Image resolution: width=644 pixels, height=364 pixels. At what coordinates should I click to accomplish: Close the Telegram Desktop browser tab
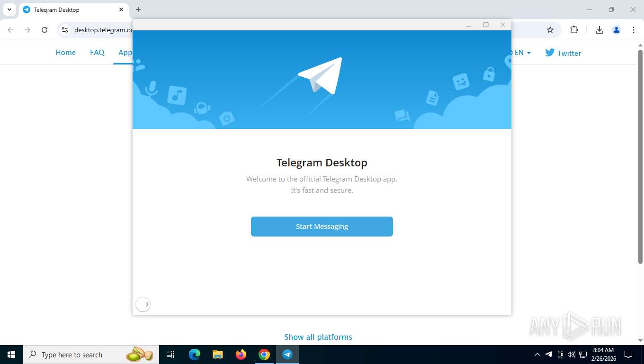pyautogui.click(x=121, y=9)
